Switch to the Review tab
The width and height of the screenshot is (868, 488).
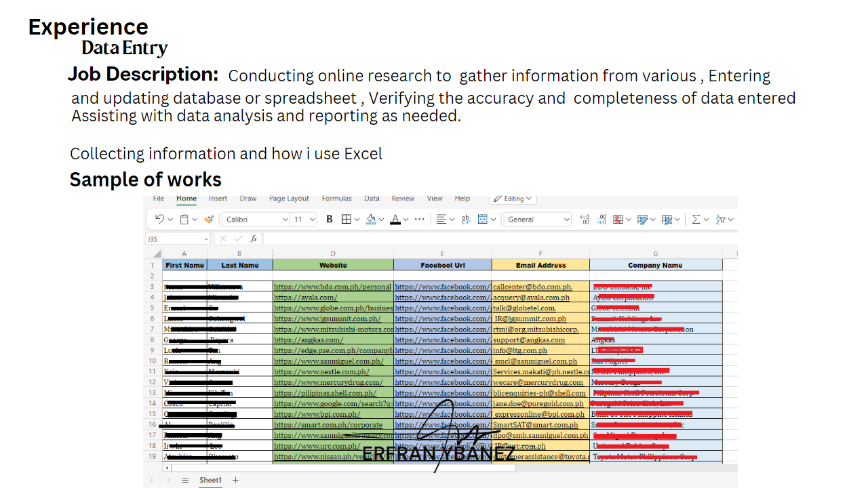tap(403, 199)
